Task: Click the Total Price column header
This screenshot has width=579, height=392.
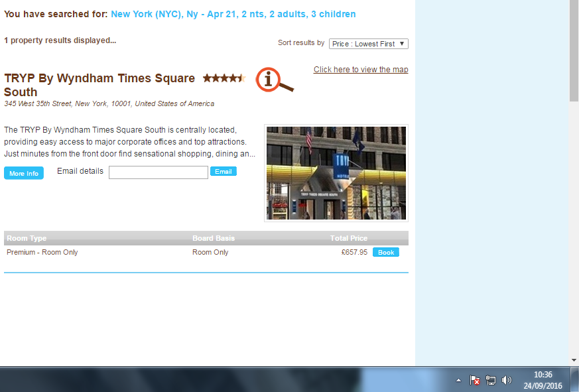Action: pyautogui.click(x=349, y=238)
